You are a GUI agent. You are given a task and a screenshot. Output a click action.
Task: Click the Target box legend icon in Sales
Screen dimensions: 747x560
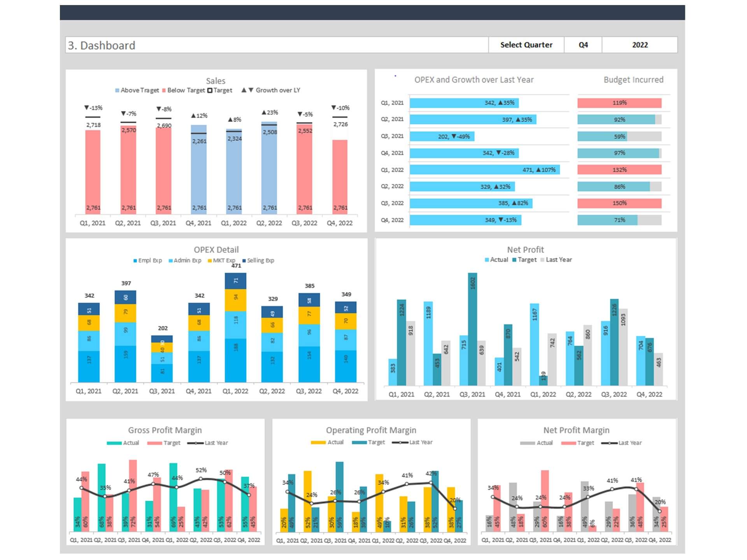click(210, 90)
